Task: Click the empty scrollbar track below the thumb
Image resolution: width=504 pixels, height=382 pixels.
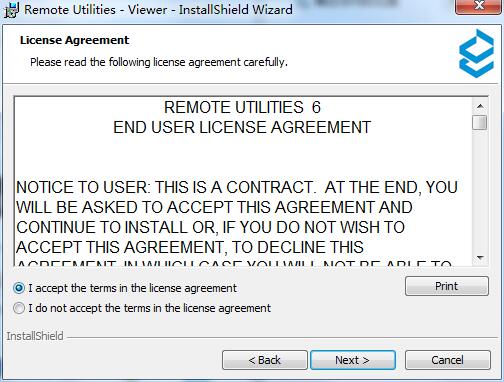Action: pyautogui.click(x=480, y=191)
